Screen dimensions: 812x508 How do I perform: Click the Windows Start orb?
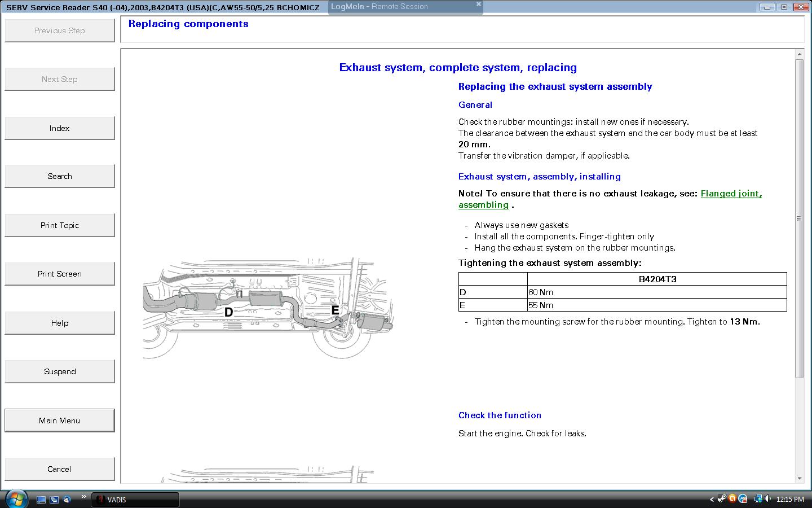(x=15, y=499)
